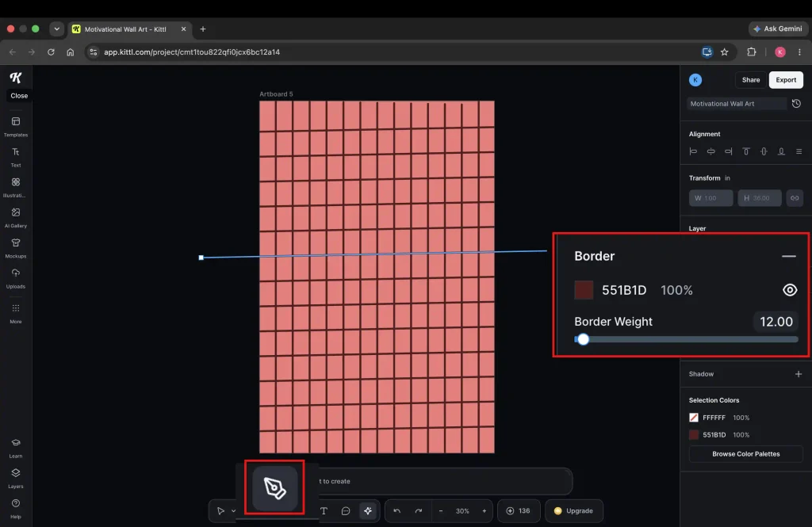
Task: Click the AI prompt input bar
Action: pos(446,482)
